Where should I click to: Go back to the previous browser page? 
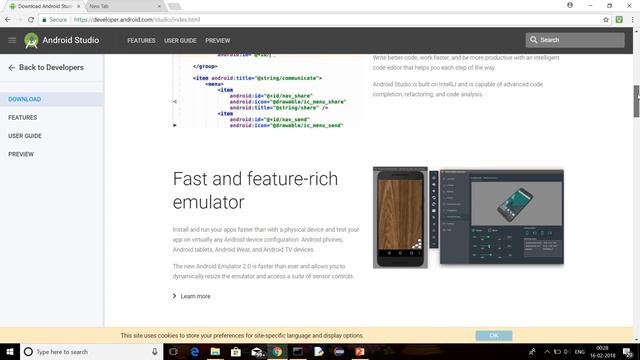[8, 20]
